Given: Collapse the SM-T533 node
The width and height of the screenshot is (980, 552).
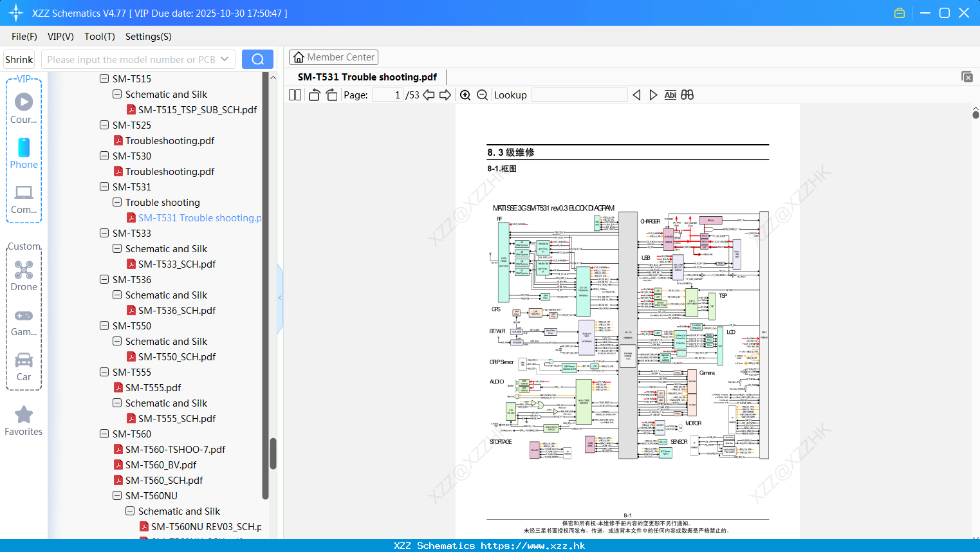Looking at the screenshot, I should (104, 233).
